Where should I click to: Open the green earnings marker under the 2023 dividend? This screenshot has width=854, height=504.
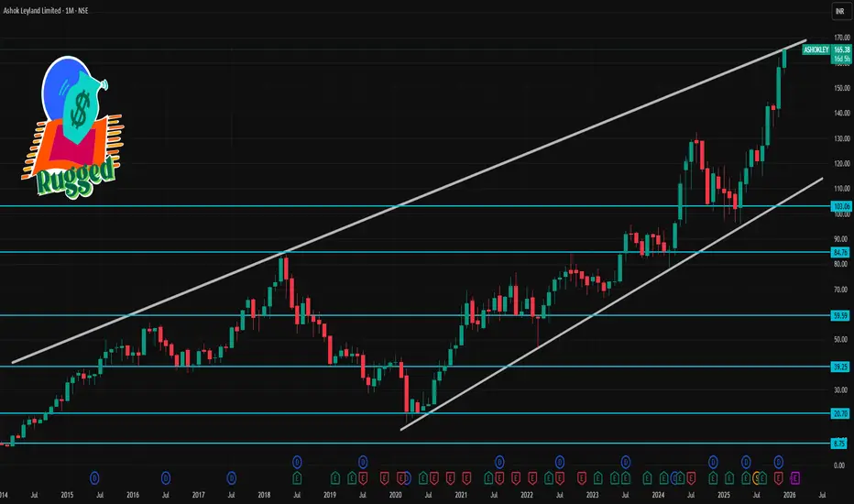pyautogui.click(x=626, y=477)
